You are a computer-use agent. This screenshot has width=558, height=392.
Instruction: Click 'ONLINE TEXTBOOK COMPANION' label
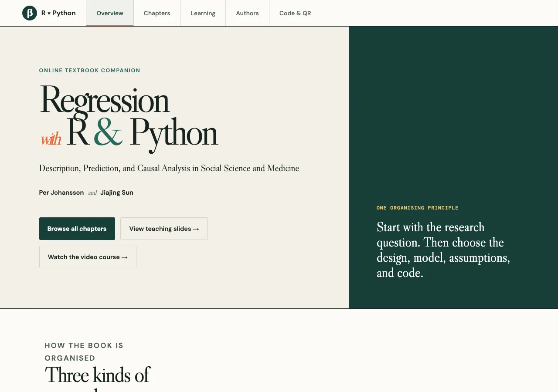click(x=90, y=71)
